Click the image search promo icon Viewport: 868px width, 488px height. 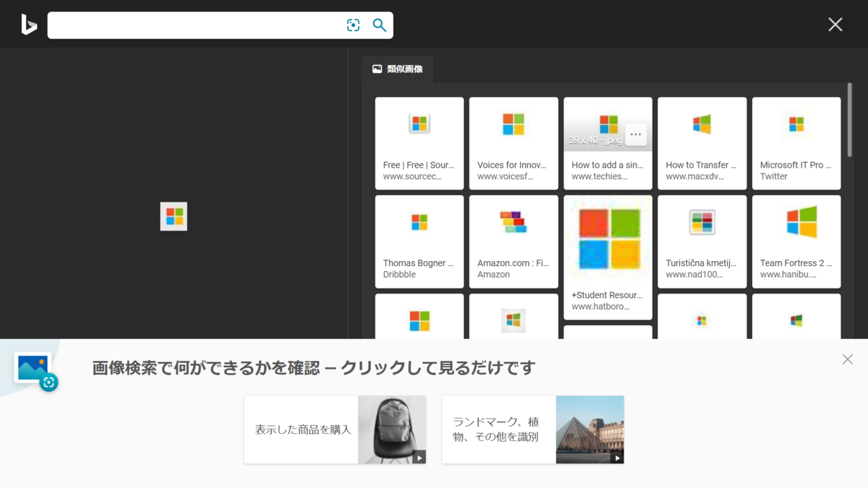tap(35, 371)
